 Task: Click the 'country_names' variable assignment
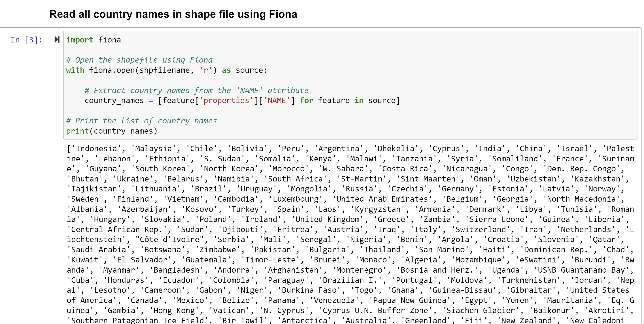(x=114, y=100)
